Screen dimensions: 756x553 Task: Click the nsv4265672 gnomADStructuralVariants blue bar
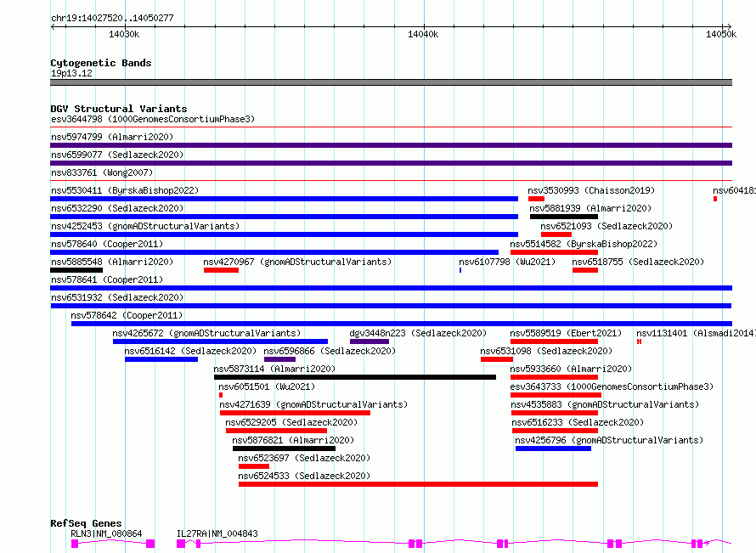coord(220,341)
